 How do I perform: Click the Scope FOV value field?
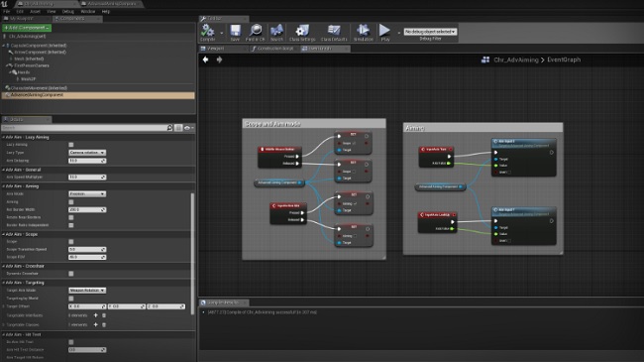point(87,257)
